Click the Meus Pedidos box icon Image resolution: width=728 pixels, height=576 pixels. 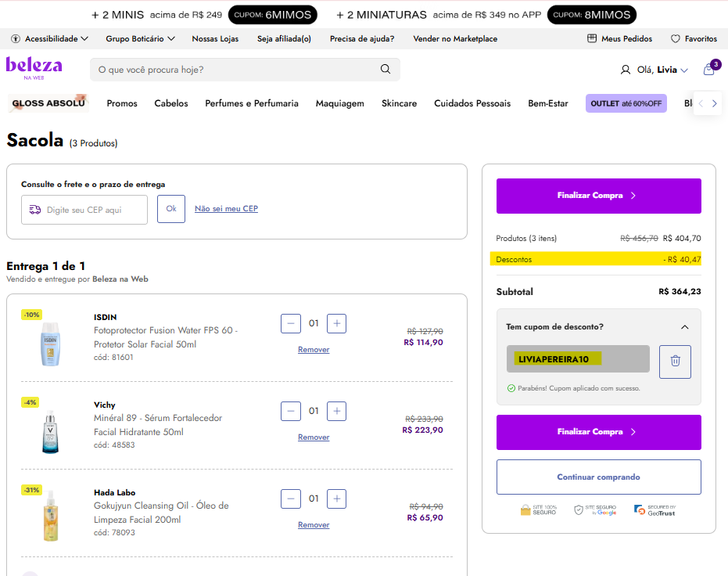[x=592, y=38]
